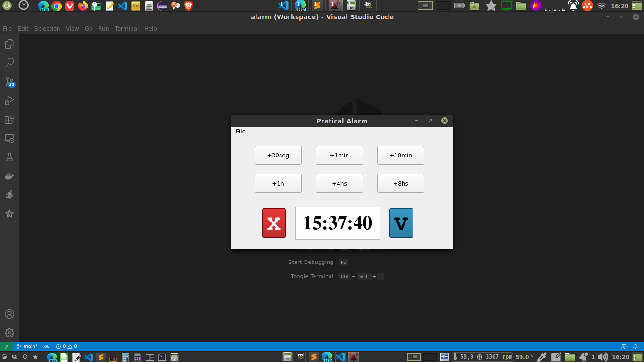The height and width of the screenshot is (362, 644).
Task: Open the Terminal menu in VS Code
Action: point(126,28)
